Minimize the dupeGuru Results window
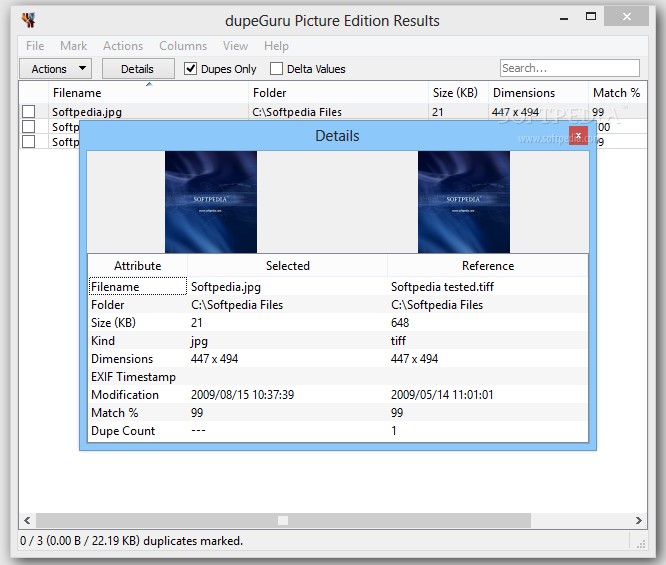Viewport: 666px width, 565px height. pyautogui.click(x=564, y=19)
